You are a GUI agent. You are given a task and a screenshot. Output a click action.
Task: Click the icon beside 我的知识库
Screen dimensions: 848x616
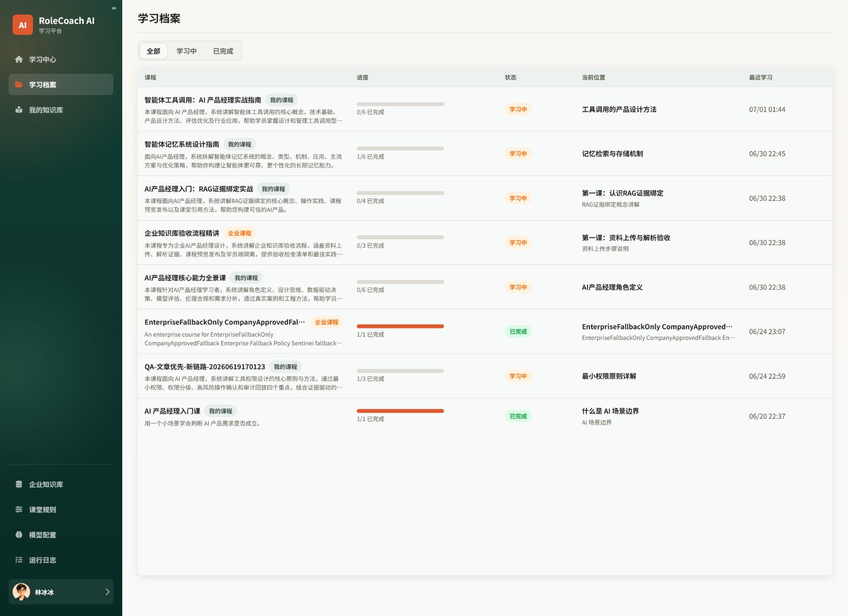[19, 110]
